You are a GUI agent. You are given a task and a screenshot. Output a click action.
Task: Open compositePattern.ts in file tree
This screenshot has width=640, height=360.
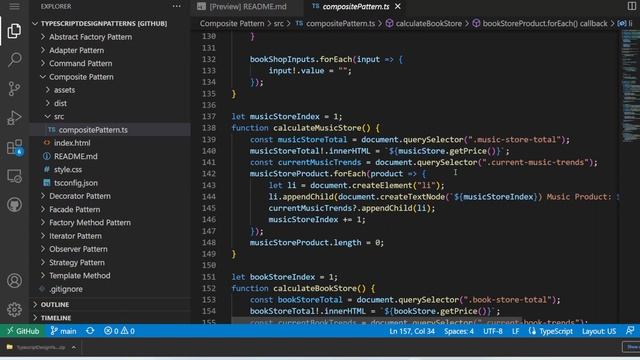click(93, 130)
